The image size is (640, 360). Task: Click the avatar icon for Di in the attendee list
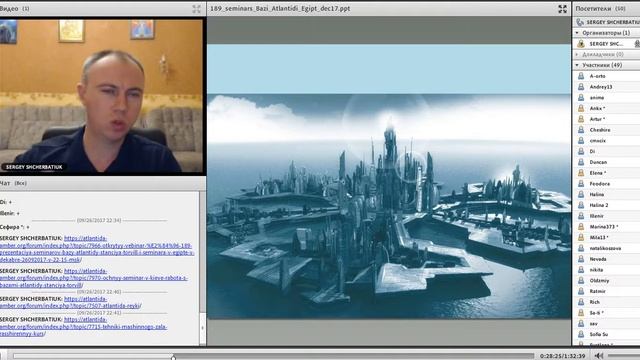(581, 151)
